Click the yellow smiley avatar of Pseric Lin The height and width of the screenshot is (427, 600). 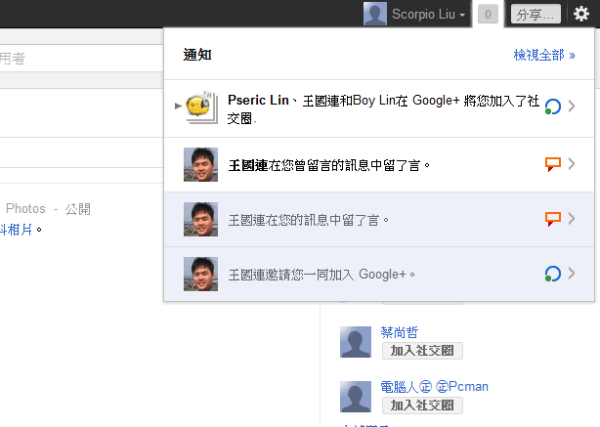(204, 107)
